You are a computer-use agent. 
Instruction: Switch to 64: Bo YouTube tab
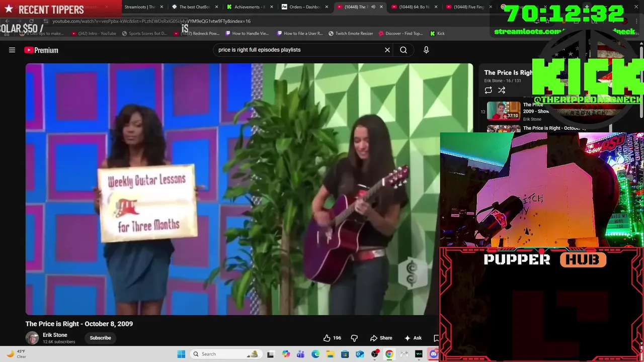[x=412, y=7]
